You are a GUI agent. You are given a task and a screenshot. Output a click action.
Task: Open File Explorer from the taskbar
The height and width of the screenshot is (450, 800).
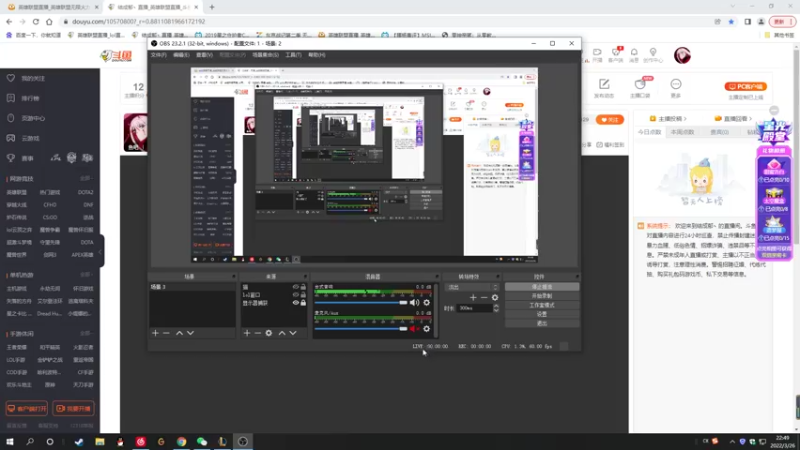[x=99, y=442]
